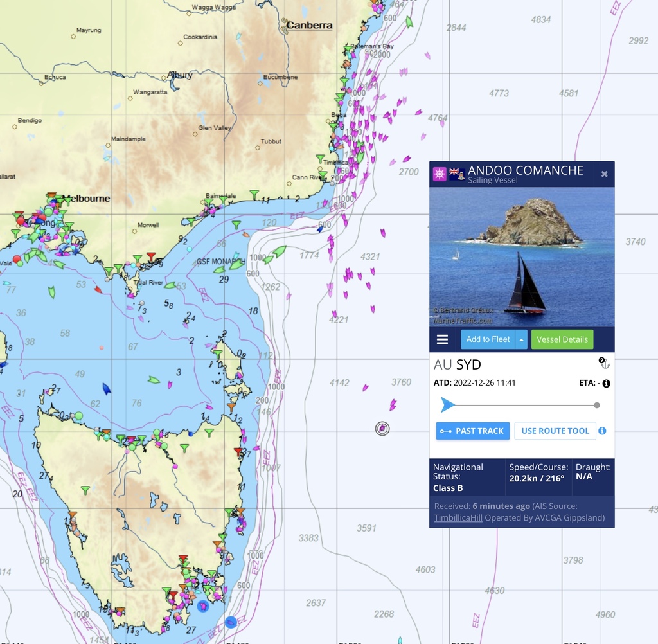
Task: Click the pink sailing vessel type icon
Action: point(440,174)
